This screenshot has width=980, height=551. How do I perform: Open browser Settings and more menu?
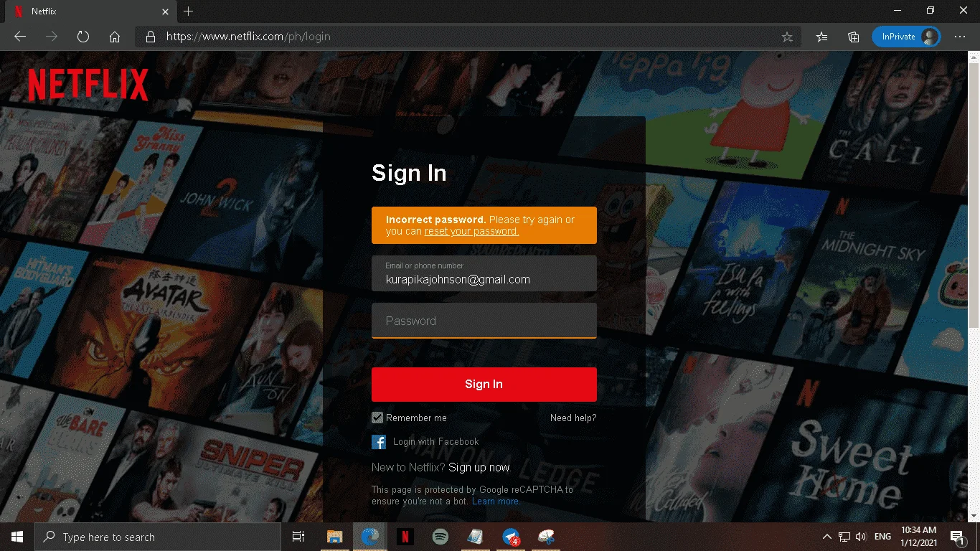pos(960,37)
